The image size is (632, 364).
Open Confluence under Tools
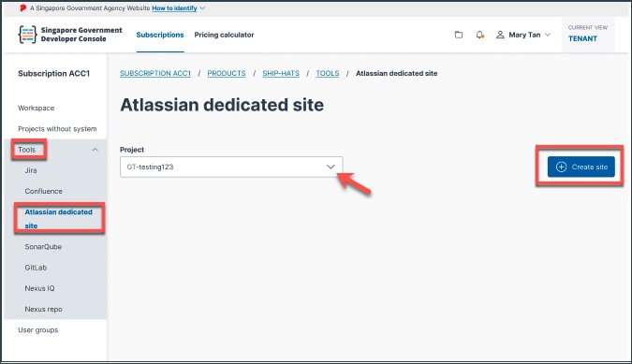43,191
